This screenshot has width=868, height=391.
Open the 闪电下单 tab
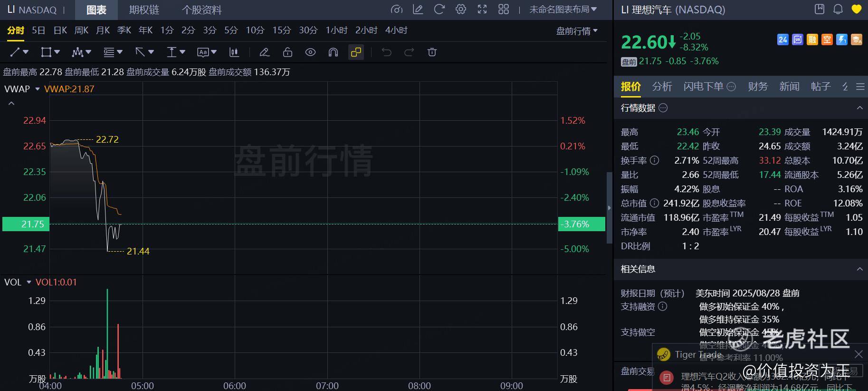[703, 87]
